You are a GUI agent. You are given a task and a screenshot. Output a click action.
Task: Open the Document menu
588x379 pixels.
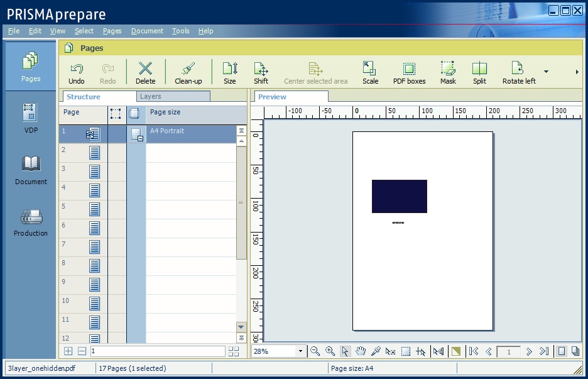[x=147, y=31]
